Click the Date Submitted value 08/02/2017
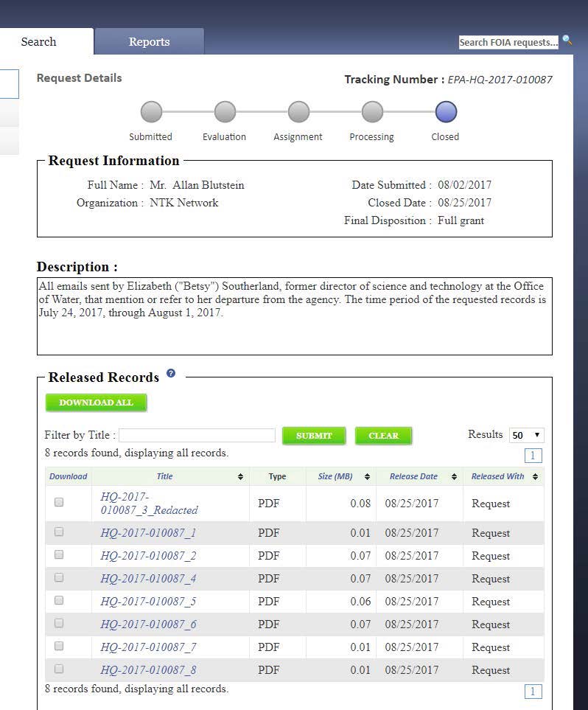588x710 pixels. [x=464, y=185]
